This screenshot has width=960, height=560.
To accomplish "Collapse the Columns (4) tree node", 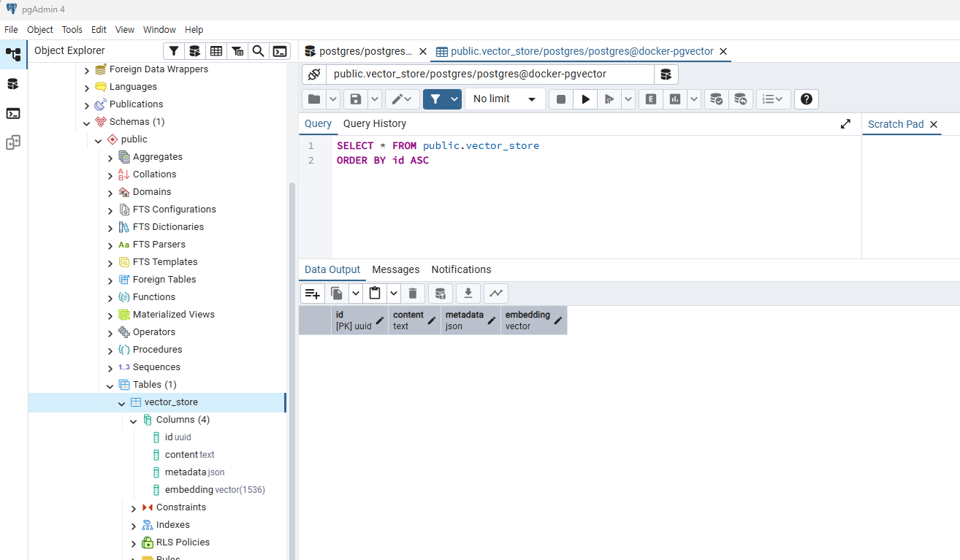I will (x=134, y=421).
